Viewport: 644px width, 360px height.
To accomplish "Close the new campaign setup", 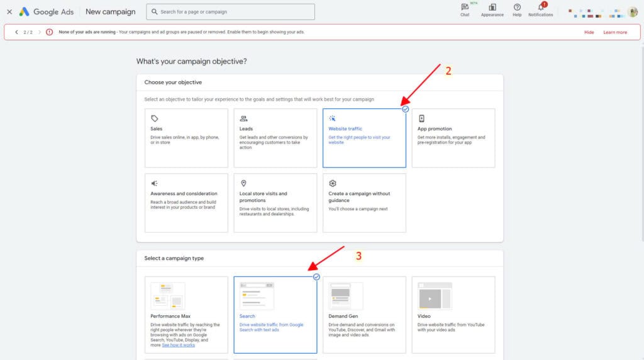I will coord(9,12).
